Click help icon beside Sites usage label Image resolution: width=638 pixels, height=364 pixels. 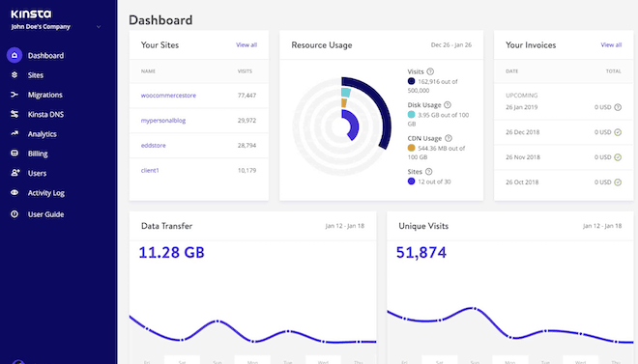tap(429, 172)
